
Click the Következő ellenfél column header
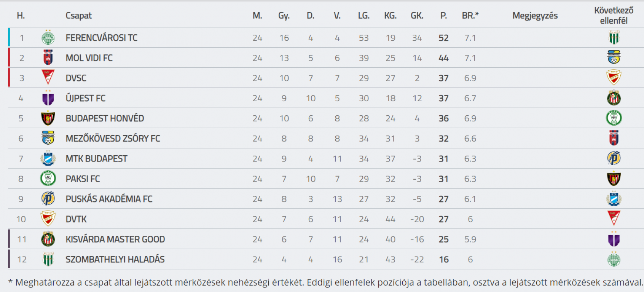(614, 16)
